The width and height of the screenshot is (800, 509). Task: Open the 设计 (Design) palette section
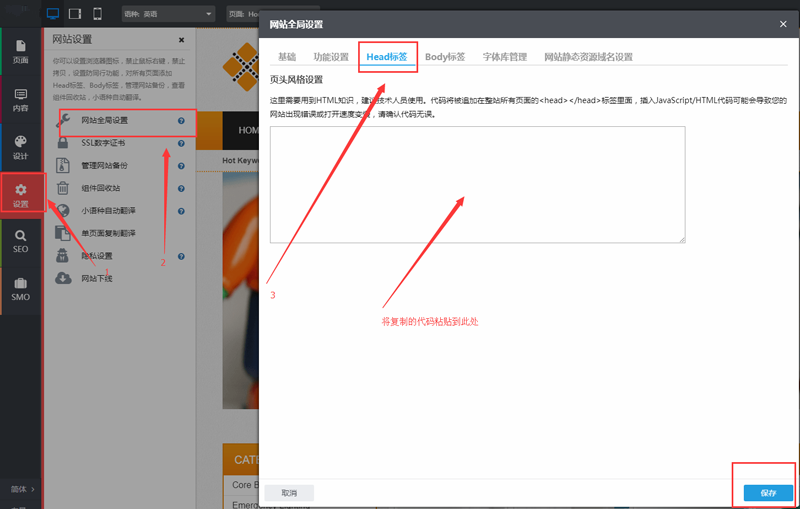[20, 147]
